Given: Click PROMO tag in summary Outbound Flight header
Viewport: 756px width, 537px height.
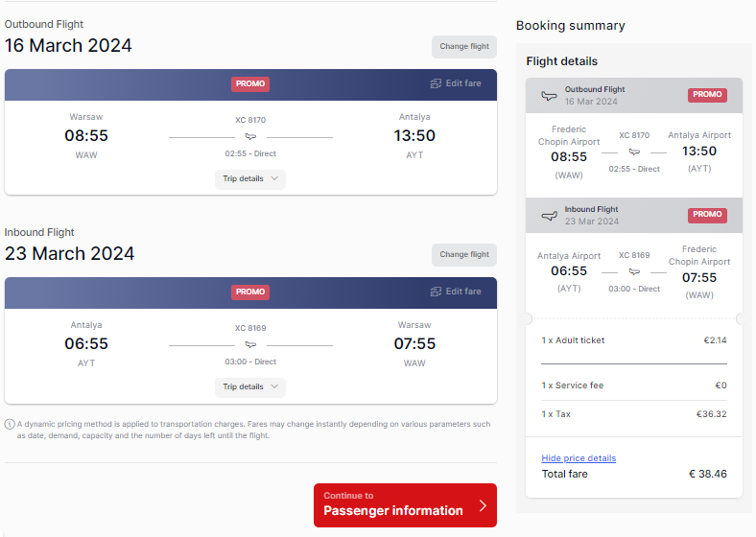Looking at the screenshot, I should click(x=707, y=95).
